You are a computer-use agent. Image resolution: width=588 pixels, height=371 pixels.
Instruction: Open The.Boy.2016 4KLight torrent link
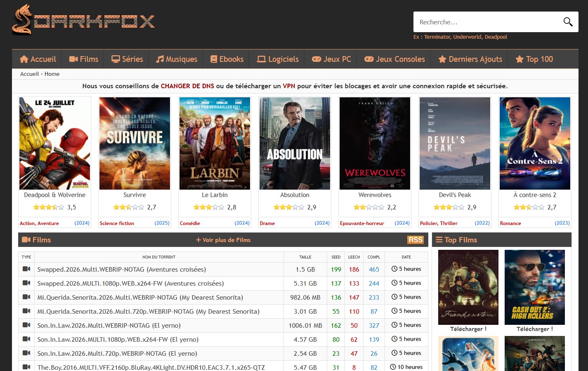(x=151, y=367)
